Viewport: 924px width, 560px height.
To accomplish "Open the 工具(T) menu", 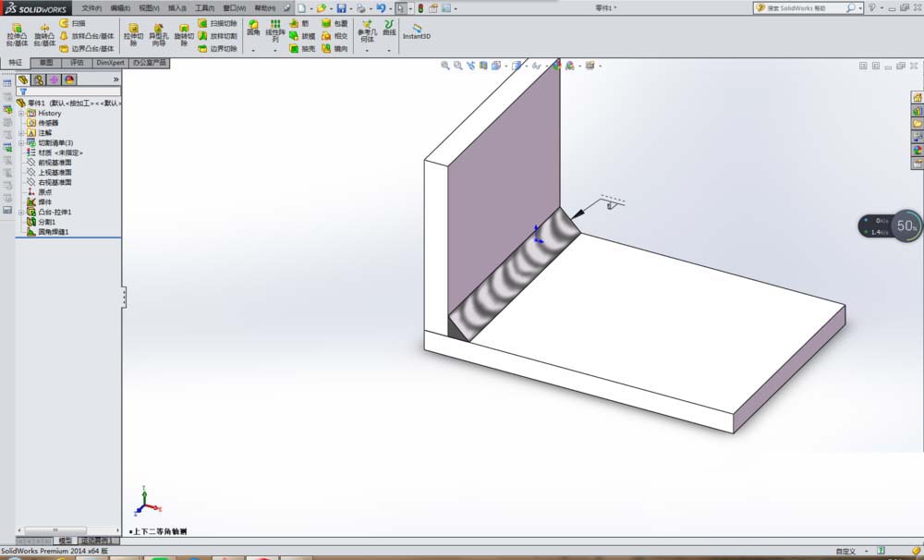I will coord(204,8).
